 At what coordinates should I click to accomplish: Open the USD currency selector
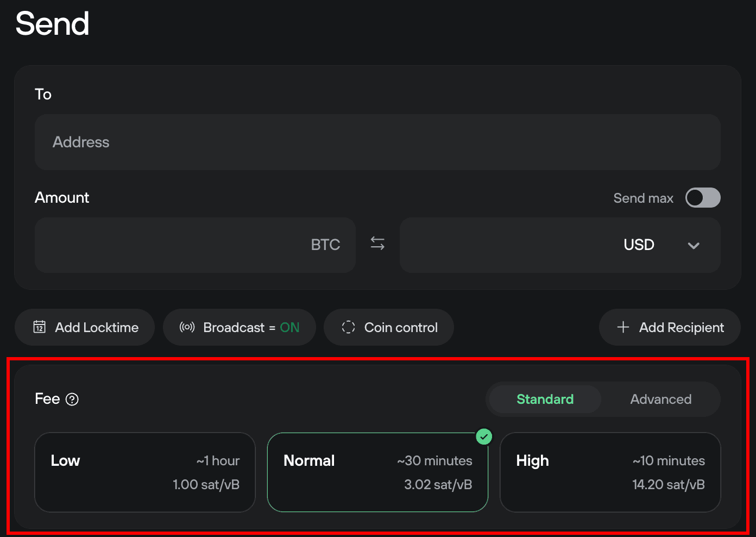[639, 245]
